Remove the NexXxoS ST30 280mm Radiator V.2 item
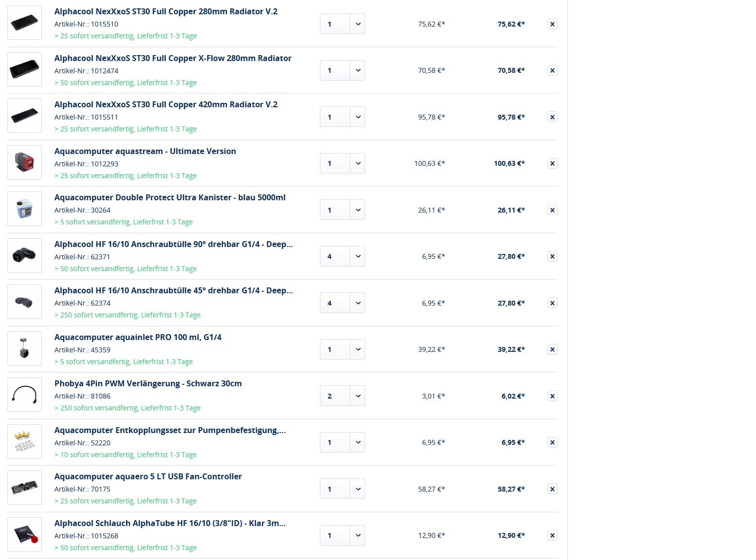The height and width of the screenshot is (560, 756). [x=552, y=24]
